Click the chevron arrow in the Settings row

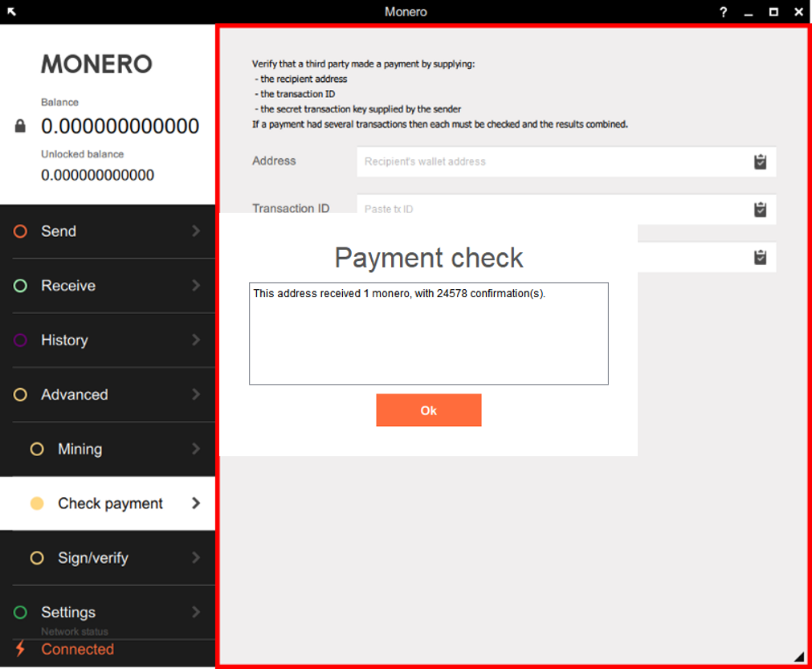pyautogui.click(x=196, y=611)
